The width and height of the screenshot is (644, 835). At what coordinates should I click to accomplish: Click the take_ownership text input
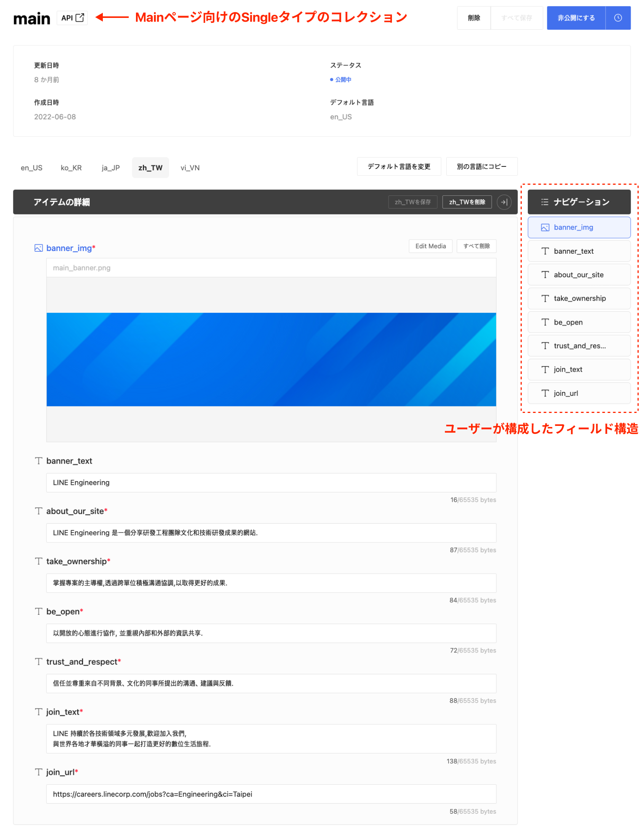pyautogui.click(x=272, y=583)
